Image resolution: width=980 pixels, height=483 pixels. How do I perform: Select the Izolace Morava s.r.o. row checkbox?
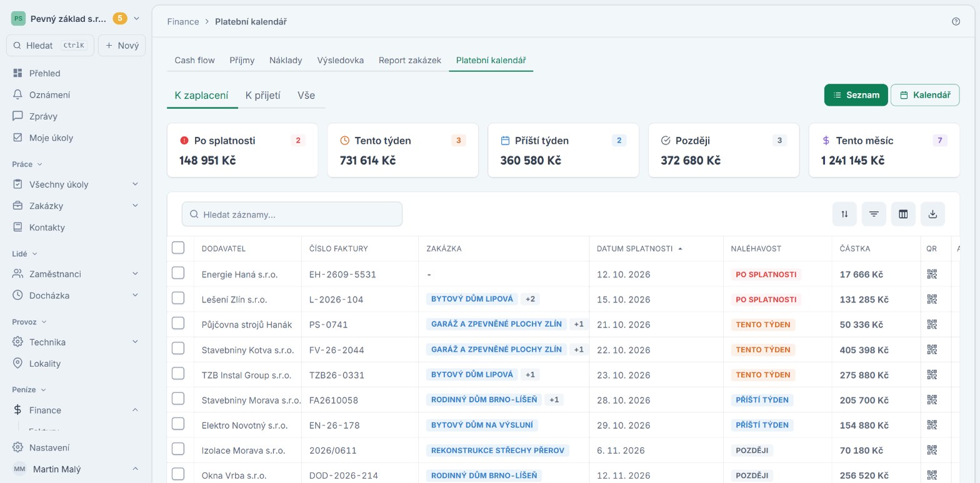coord(178,449)
